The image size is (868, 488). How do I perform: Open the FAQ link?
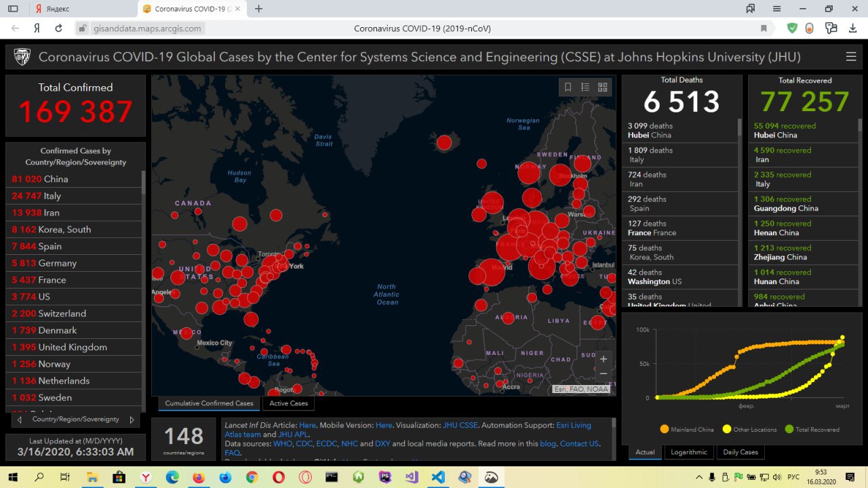[x=231, y=452]
